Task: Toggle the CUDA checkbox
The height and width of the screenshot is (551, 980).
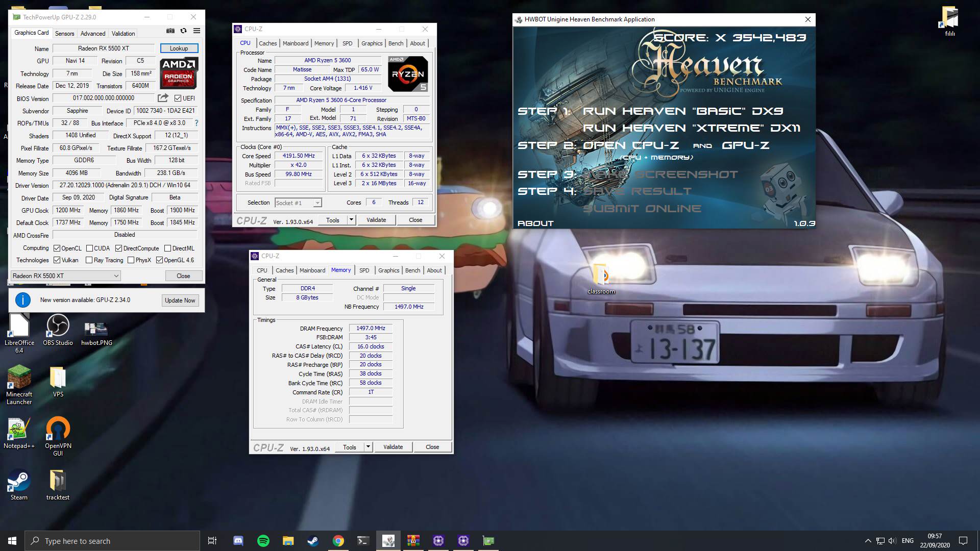Action: 89,248
